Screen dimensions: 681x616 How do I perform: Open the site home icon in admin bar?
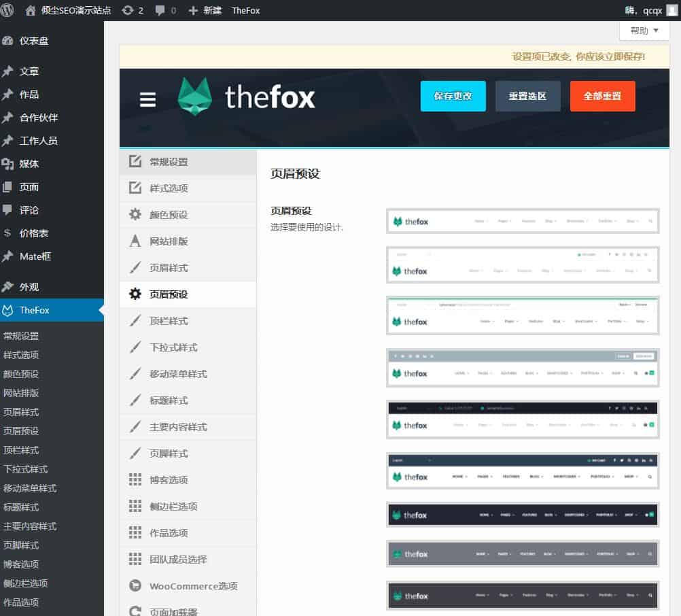pyautogui.click(x=30, y=10)
